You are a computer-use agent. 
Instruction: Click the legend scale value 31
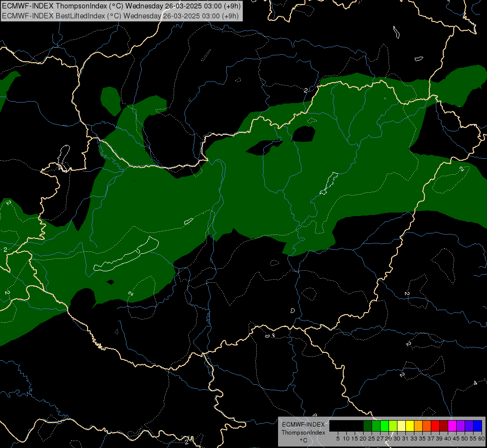pyautogui.click(x=405, y=439)
